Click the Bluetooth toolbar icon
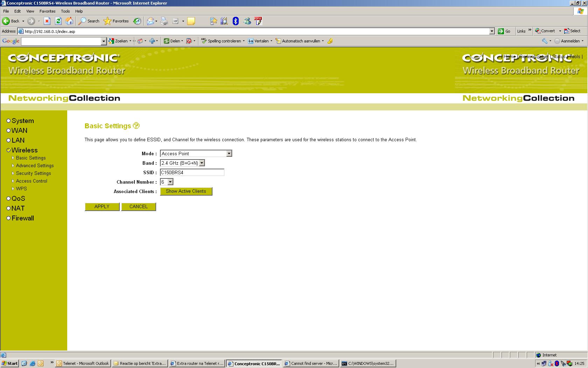This screenshot has width=588, height=368. pos(236,21)
